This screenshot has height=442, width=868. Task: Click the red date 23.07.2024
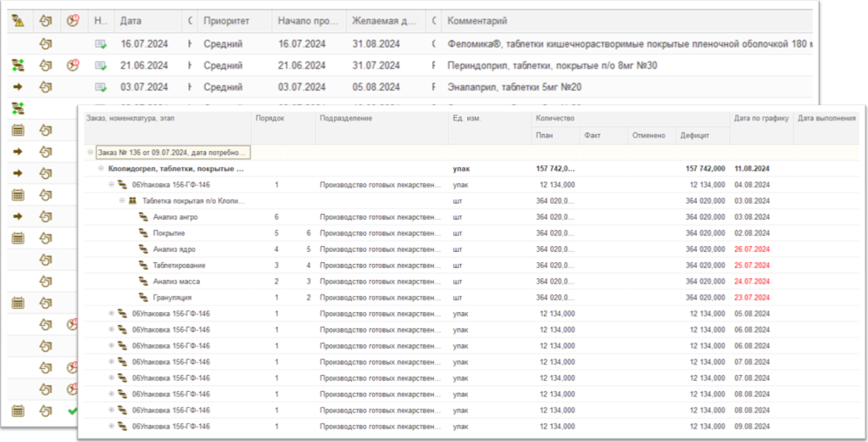tap(752, 298)
